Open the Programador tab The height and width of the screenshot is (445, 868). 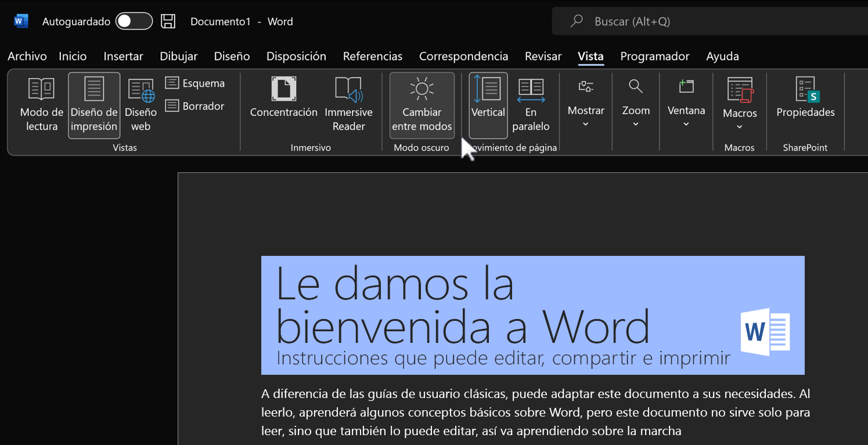click(654, 56)
